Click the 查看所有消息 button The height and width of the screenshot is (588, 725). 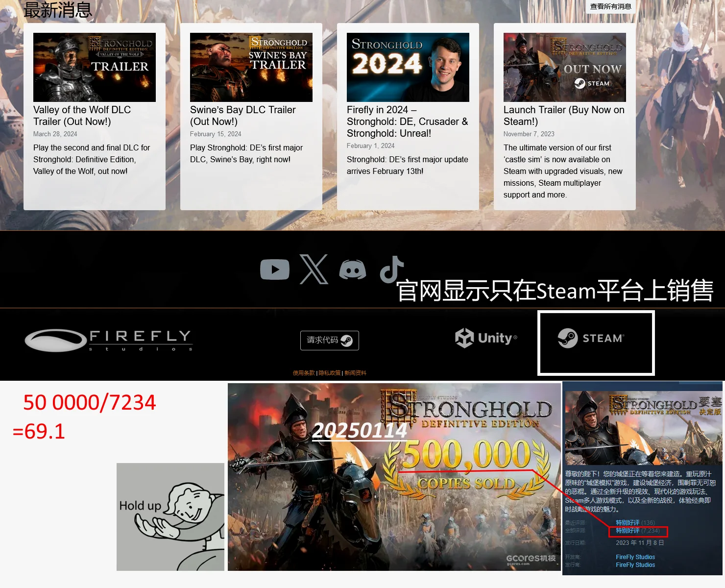click(610, 6)
